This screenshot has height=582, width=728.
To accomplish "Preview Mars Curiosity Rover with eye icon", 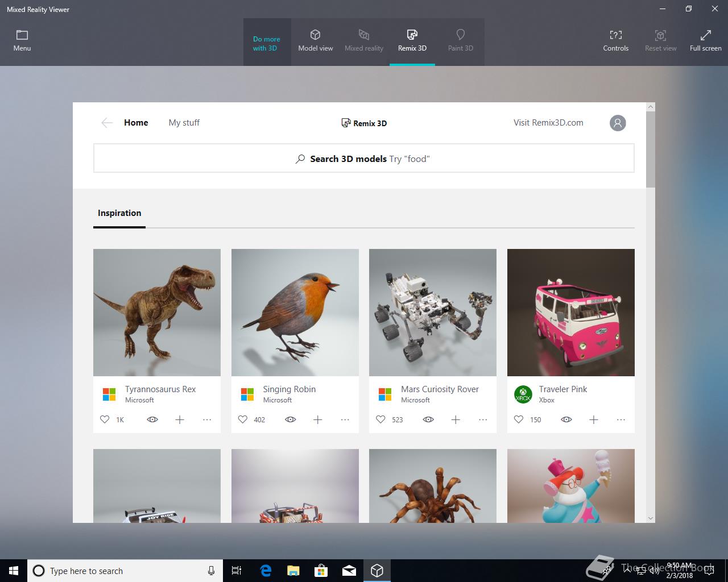I will click(x=428, y=419).
